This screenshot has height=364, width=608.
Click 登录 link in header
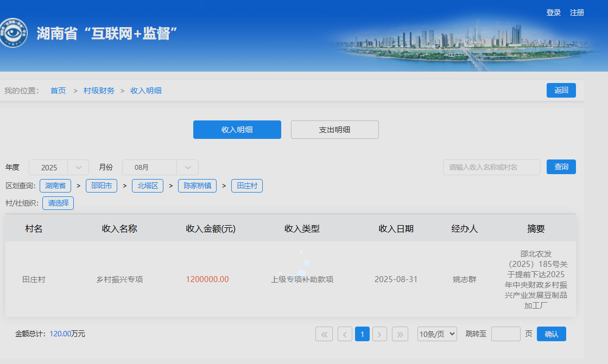(554, 12)
